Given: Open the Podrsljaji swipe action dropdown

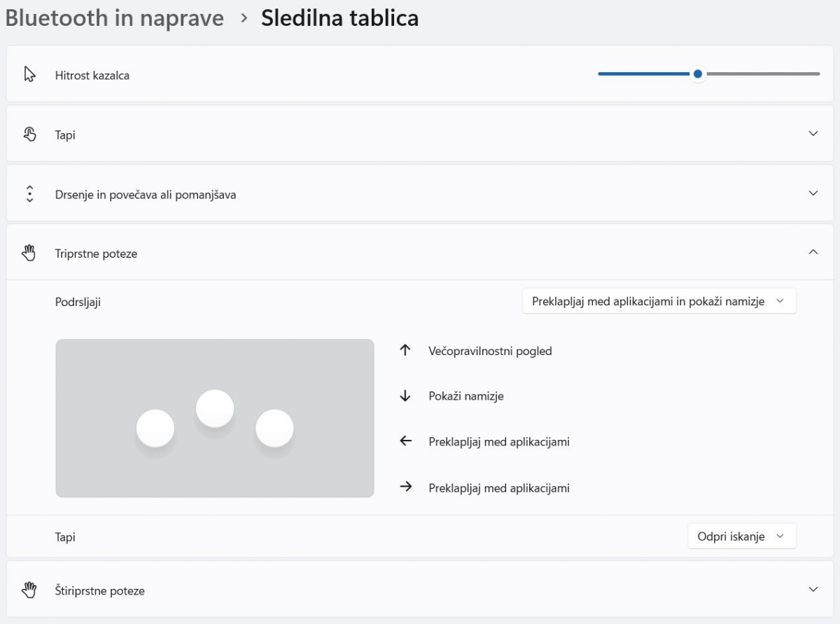Looking at the screenshot, I should [659, 302].
